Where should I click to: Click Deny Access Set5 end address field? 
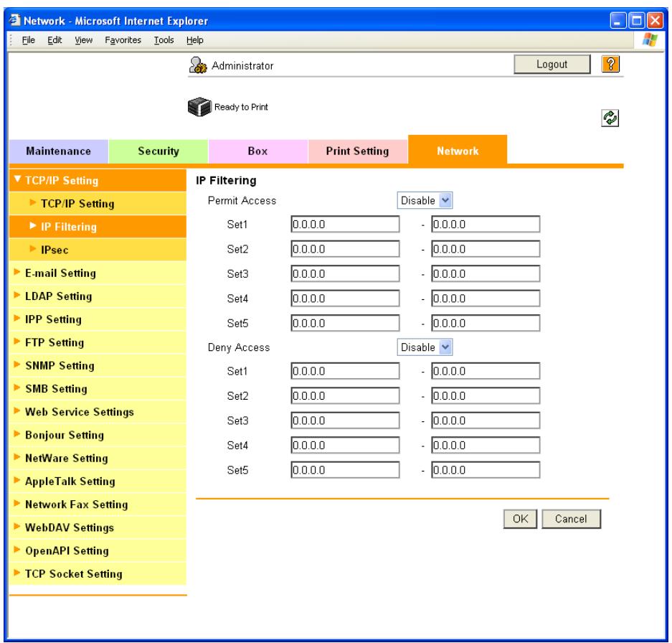click(486, 470)
